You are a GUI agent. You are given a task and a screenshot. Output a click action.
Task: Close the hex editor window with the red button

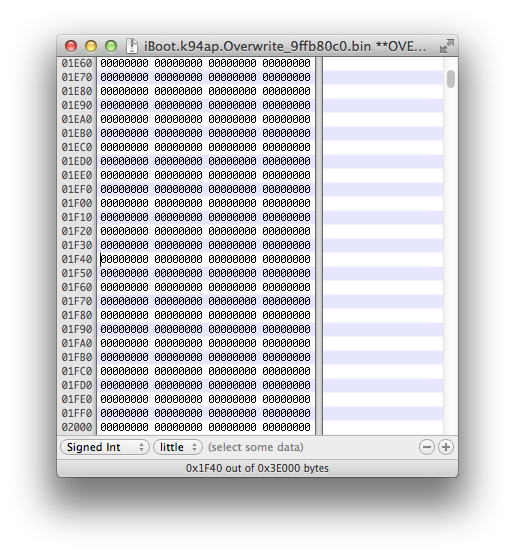71,46
